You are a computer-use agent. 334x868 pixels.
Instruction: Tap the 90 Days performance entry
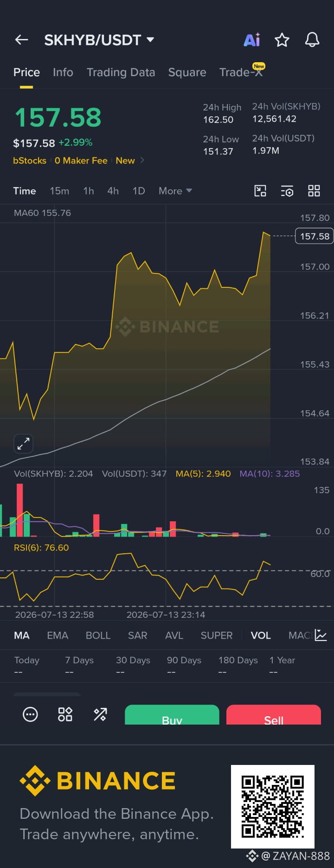click(184, 666)
